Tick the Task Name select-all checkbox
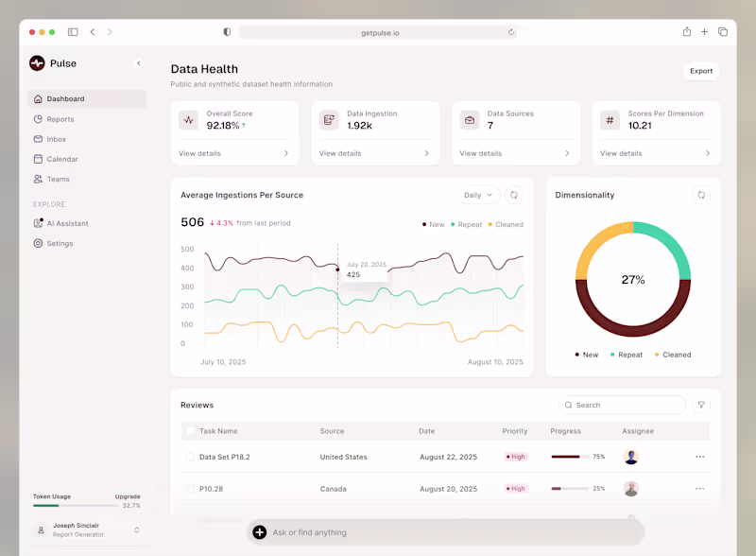 191,431
